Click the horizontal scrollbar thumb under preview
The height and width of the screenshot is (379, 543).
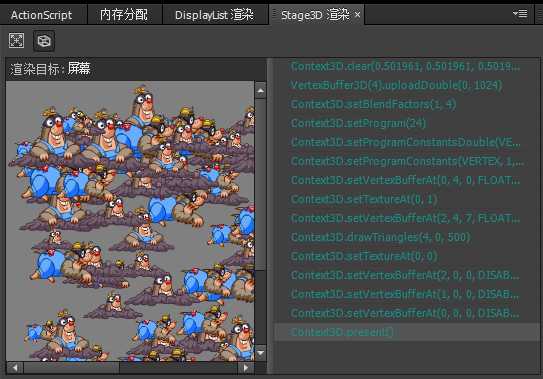72,368
